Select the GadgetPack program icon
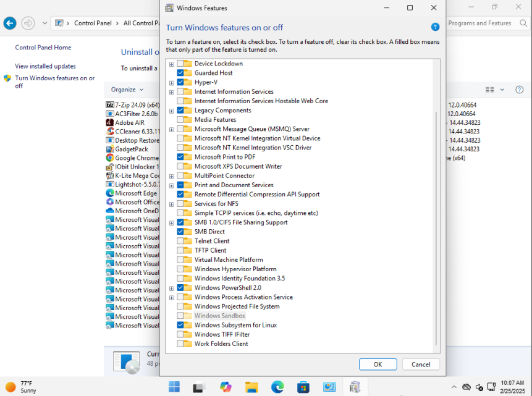The image size is (532, 396). [109, 149]
